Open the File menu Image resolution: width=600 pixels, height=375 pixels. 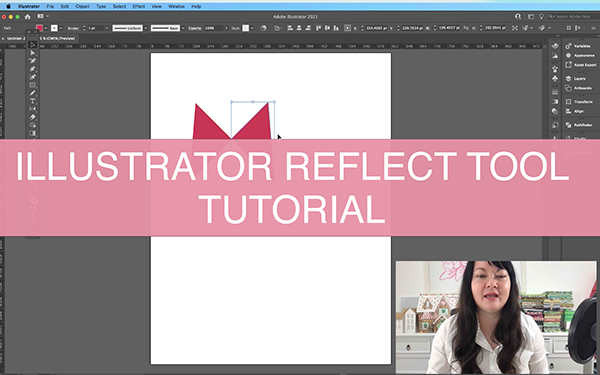pyautogui.click(x=50, y=7)
